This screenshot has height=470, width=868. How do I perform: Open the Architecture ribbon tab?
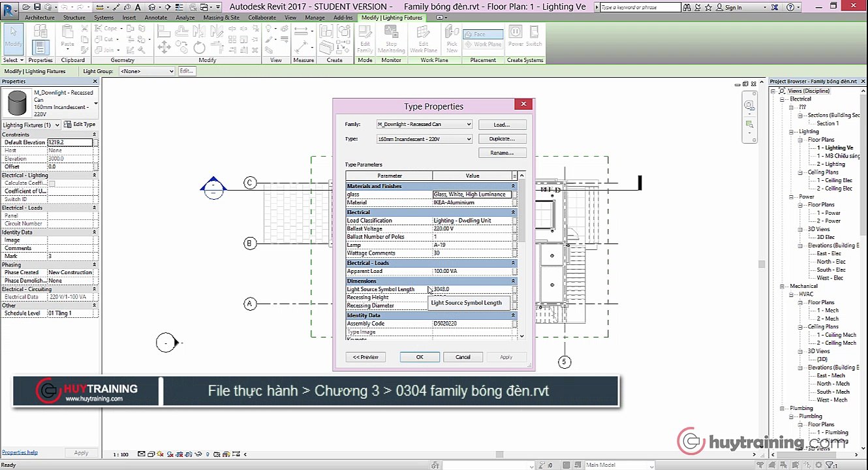(x=40, y=18)
